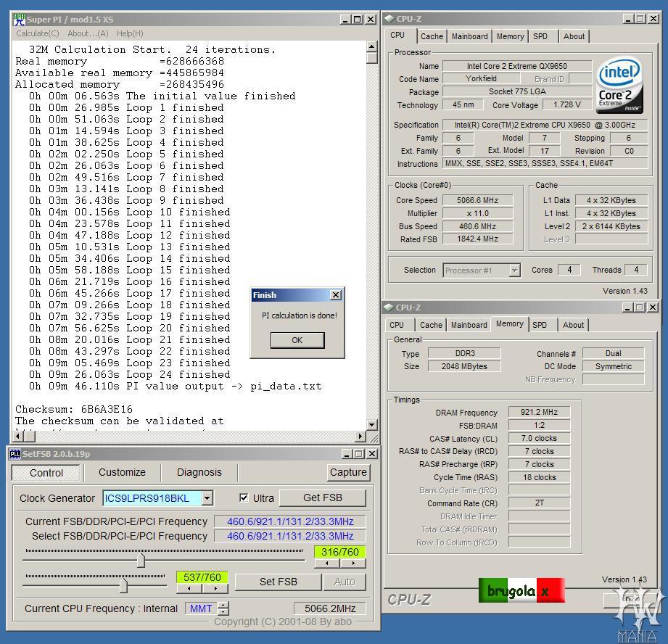
Task: Switch to the Diagnosis tab in SetFSB
Action: click(x=199, y=472)
